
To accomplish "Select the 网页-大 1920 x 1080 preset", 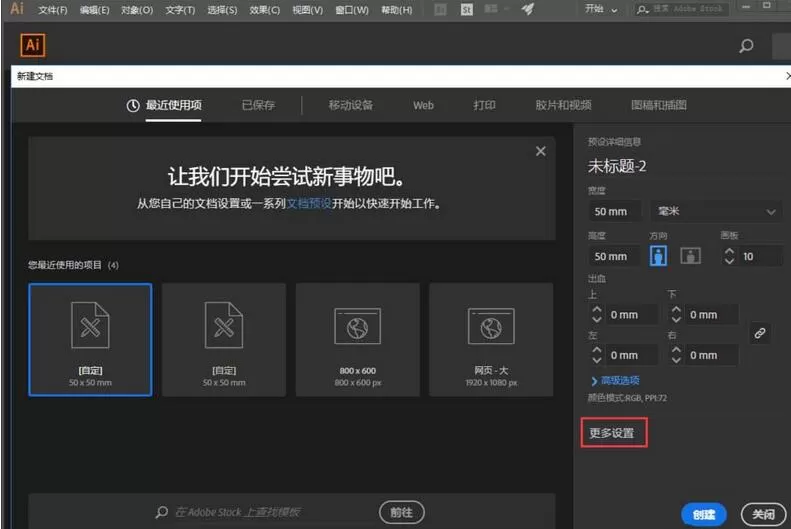I will click(x=491, y=339).
